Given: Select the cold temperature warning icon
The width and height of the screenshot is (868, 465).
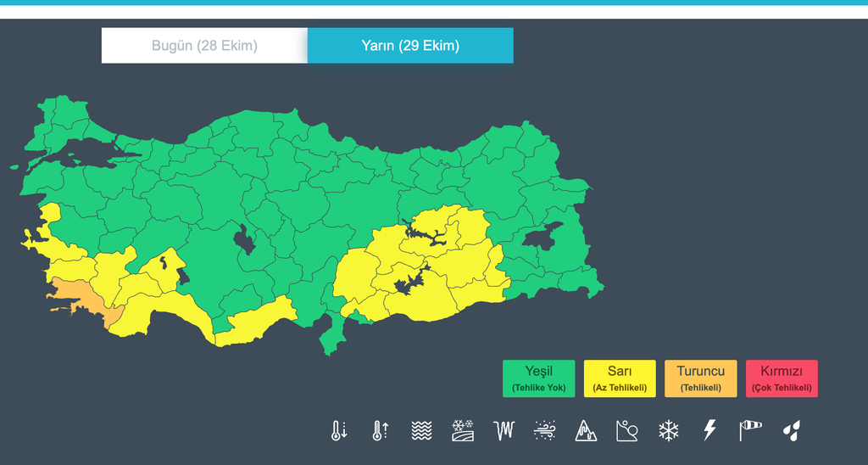Looking at the screenshot, I should click(x=339, y=431).
